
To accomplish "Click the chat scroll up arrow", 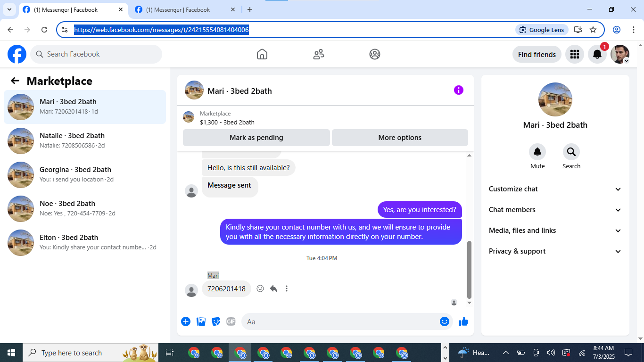I will tap(469, 155).
